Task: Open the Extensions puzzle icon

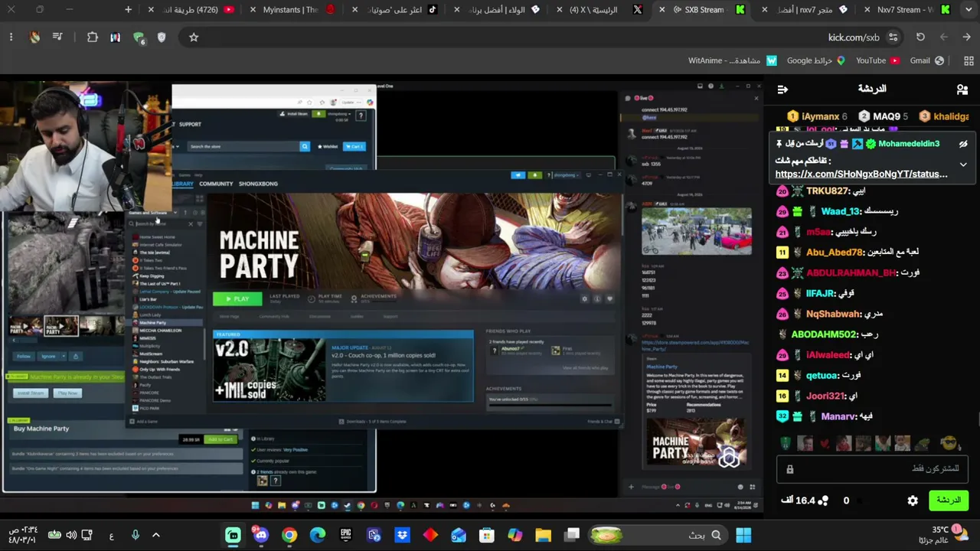Action: pos(93,37)
